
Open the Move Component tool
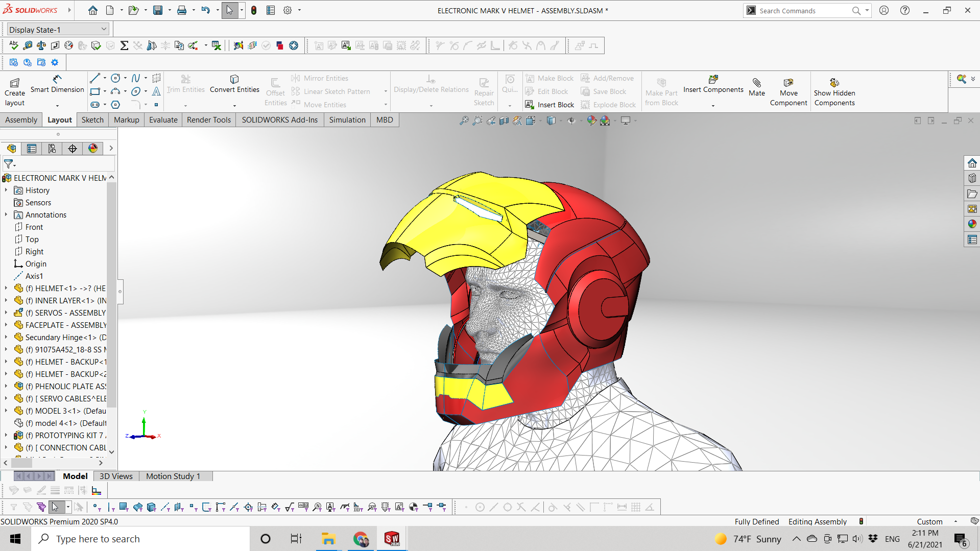[788, 83]
